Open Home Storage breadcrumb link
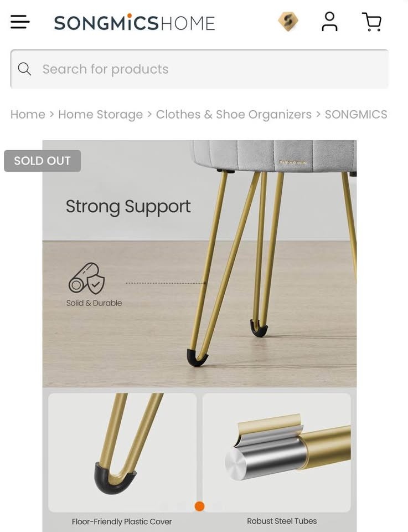Viewport: 408px width, 532px height. coord(100,115)
